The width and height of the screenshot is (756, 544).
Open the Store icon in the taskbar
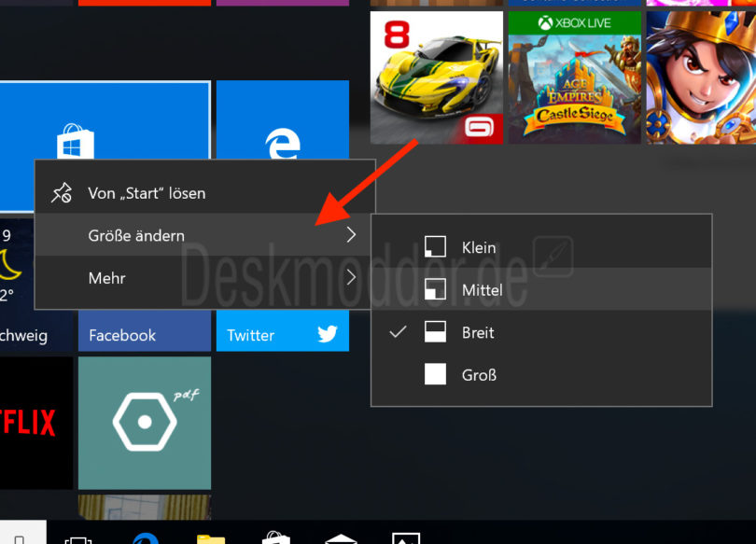pyautogui.click(x=275, y=537)
